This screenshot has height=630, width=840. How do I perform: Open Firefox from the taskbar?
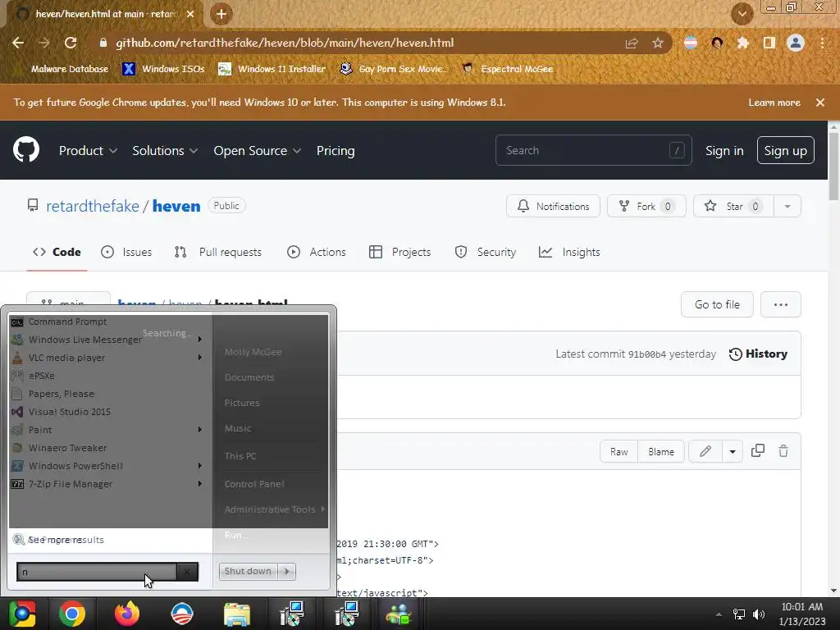[127, 614]
